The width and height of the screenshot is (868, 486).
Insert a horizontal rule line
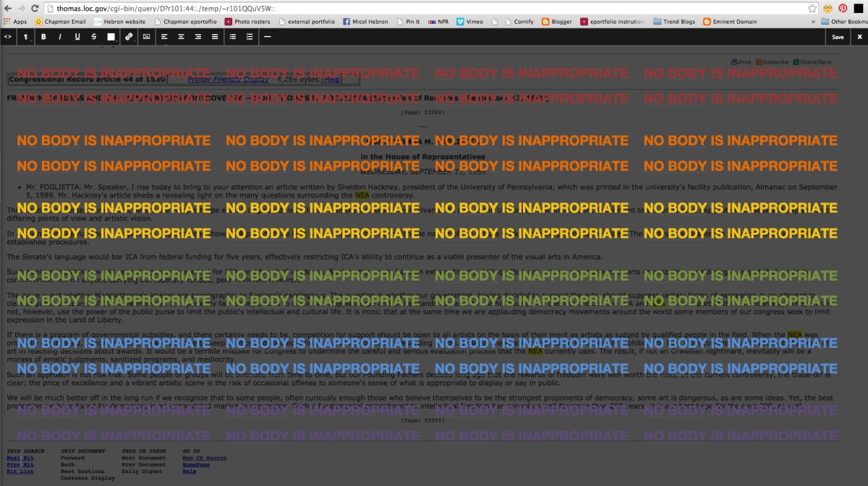pyautogui.click(x=268, y=36)
